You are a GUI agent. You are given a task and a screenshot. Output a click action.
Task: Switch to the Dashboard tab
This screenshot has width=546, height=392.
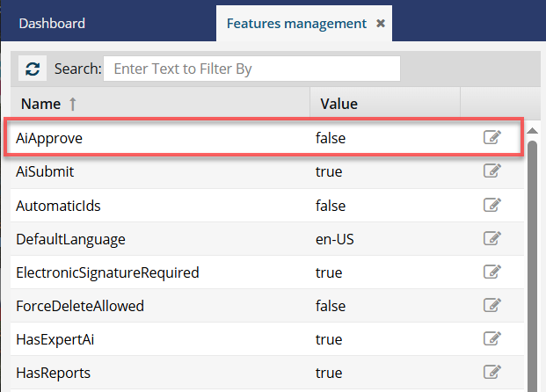[x=53, y=24]
